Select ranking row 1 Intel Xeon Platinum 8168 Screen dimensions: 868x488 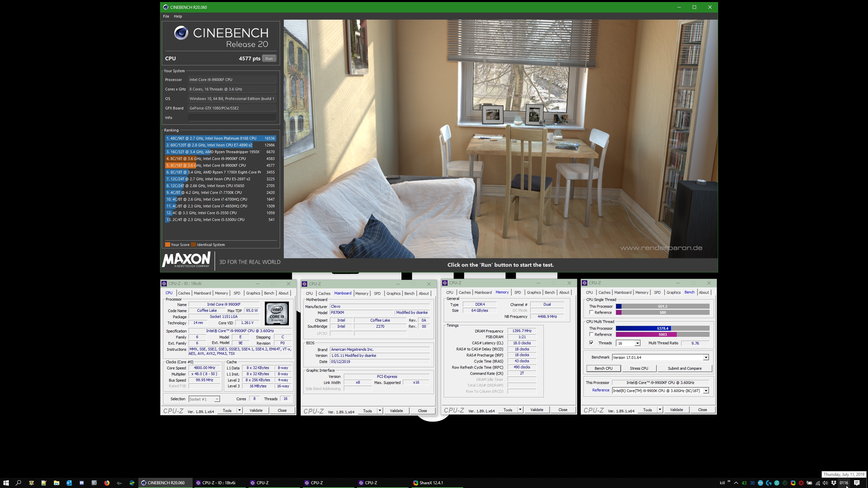click(221, 138)
